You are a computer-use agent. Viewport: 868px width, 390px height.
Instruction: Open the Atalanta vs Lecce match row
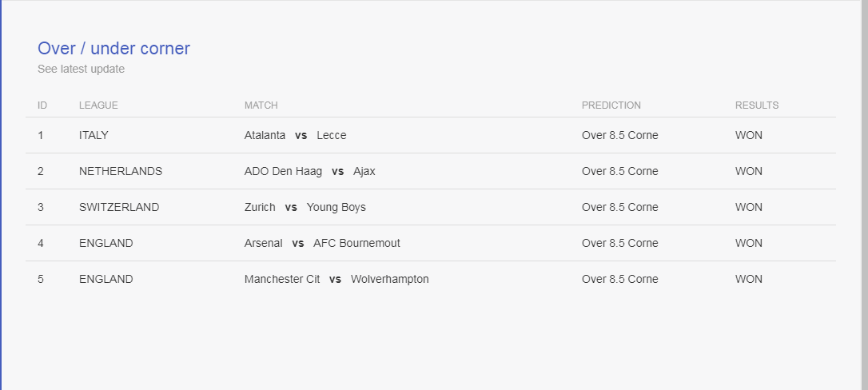pyautogui.click(x=431, y=135)
